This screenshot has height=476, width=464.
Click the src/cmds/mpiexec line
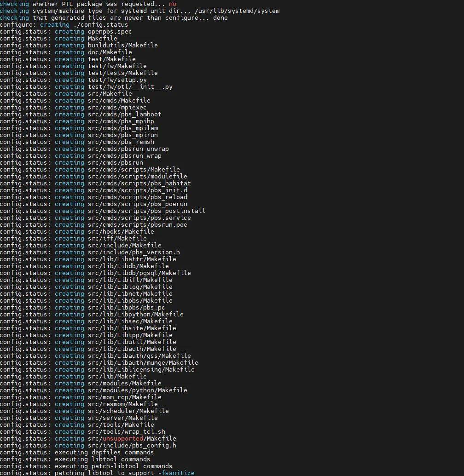(x=117, y=108)
